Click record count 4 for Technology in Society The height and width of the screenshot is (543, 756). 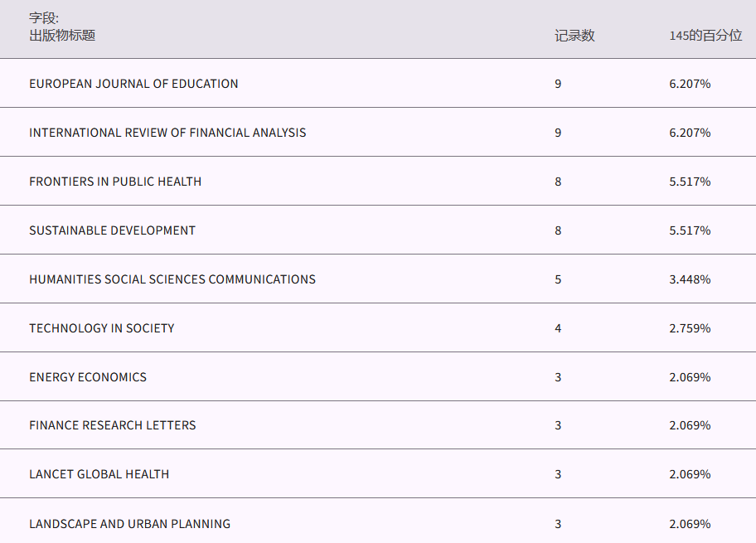(558, 328)
